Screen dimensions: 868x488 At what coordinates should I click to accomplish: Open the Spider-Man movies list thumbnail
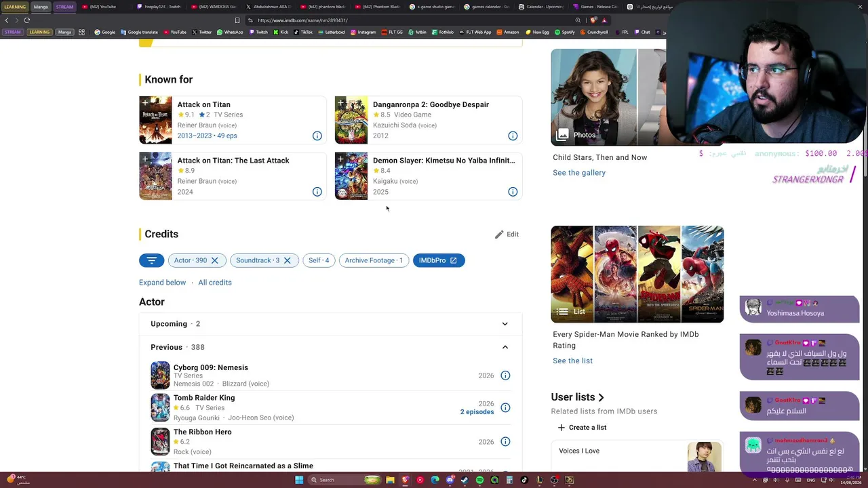tap(637, 274)
